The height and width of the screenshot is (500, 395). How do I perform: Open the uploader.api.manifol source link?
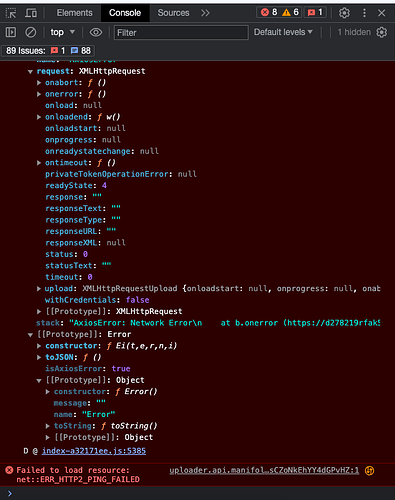click(264, 470)
